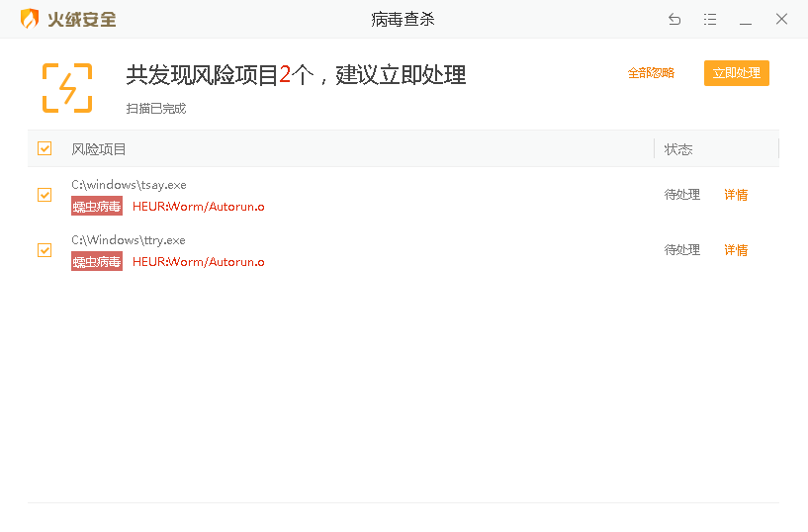Click 待处理 status for tsay.exe

pos(681,195)
